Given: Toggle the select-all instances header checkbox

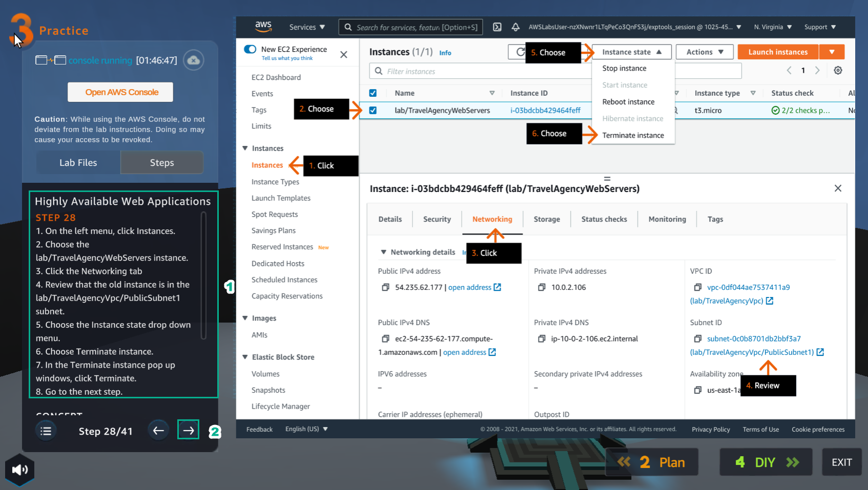Looking at the screenshot, I should pyautogui.click(x=373, y=93).
